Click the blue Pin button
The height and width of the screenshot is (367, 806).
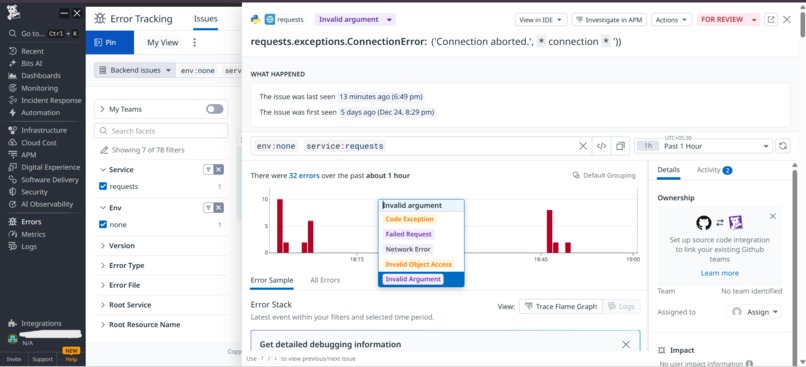[110, 43]
